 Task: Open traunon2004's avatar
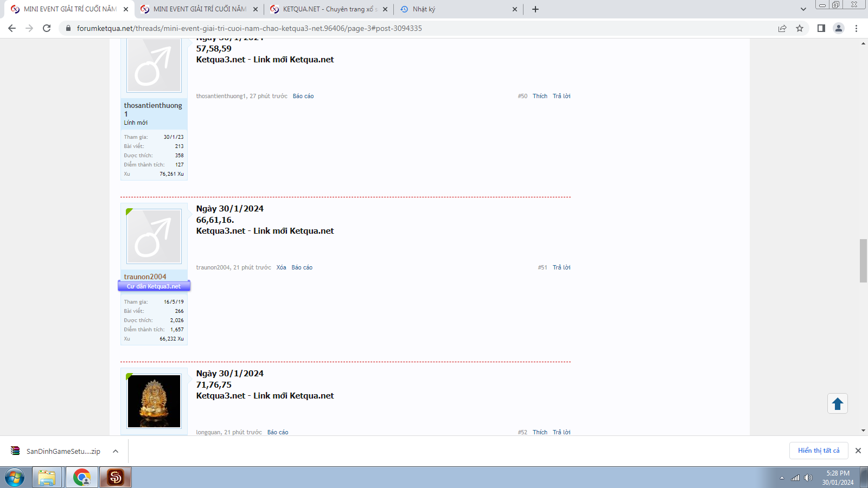point(154,236)
